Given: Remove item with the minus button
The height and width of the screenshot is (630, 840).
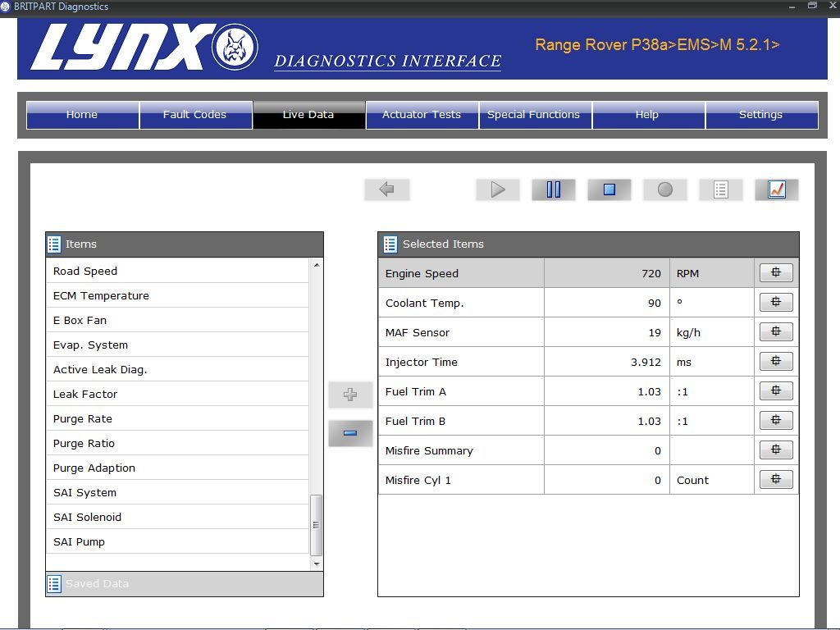Looking at the screenshot, I should [x=350, y=433].
